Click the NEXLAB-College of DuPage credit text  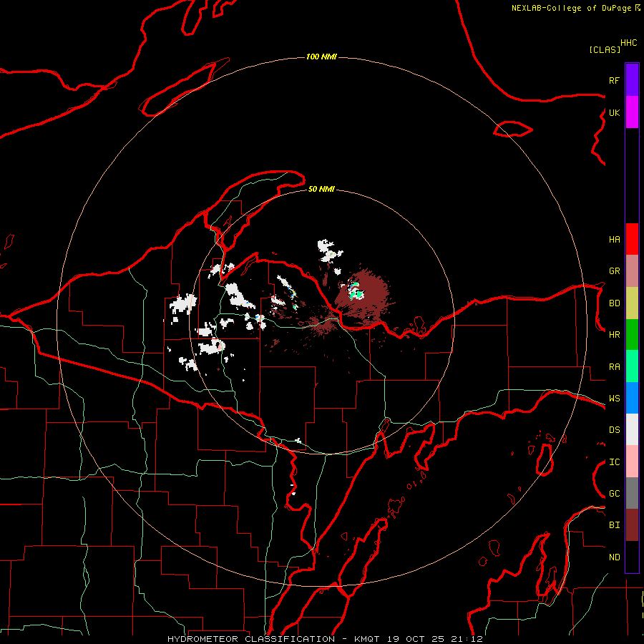click(x=572, y=8)
